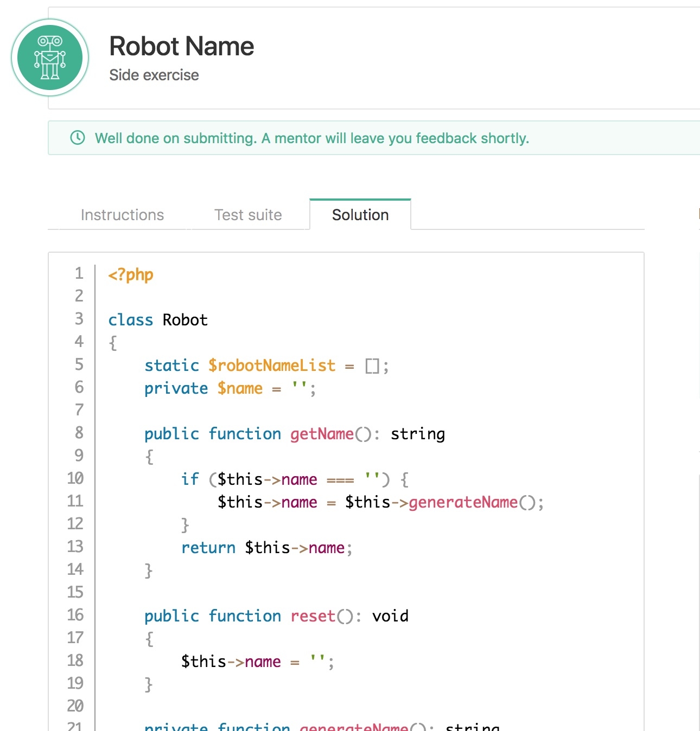Image resolution: width=700 pixels, height=731 pixels.
Task: Click the getName function name
Action: point(322,434)
